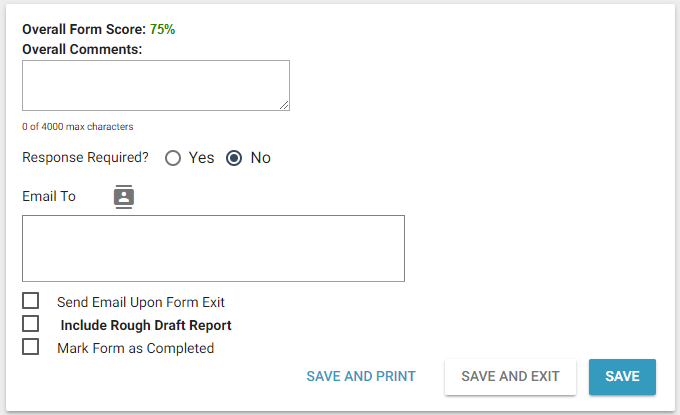Image resolution: width=680 pixels, height=415 pixels.
Task: Click the Overall Comments label
Action: click(x=82, y=48)
